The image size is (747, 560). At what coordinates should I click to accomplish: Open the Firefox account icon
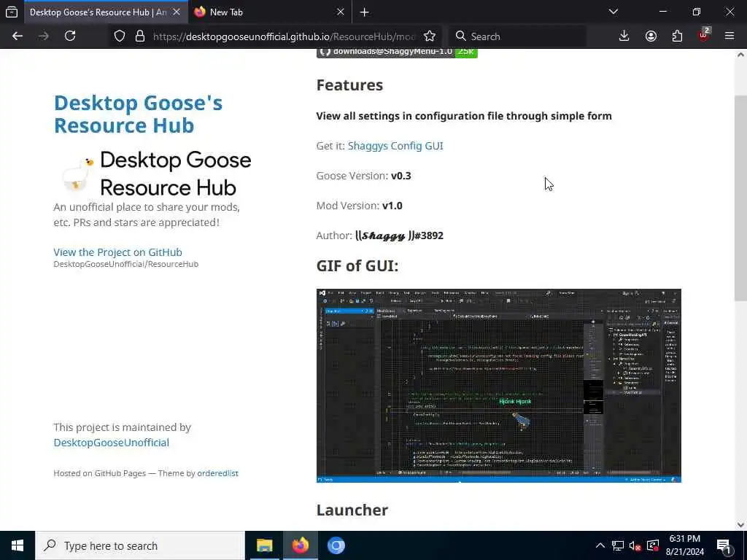(651, 36)
